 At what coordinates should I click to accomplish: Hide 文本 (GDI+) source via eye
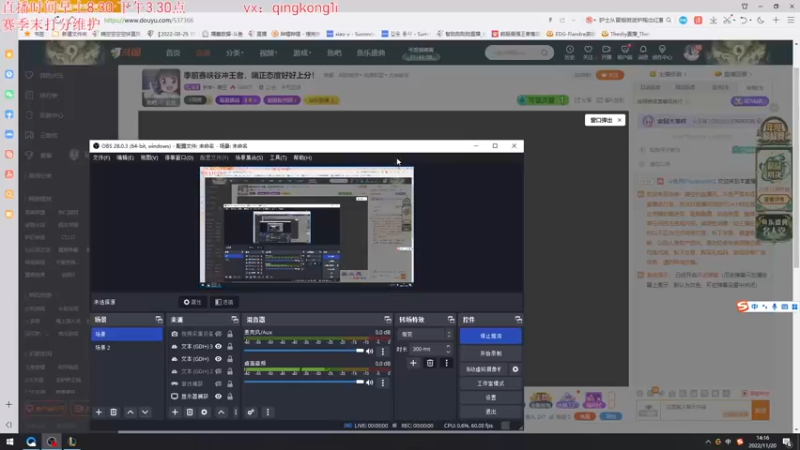coord(218,359)
